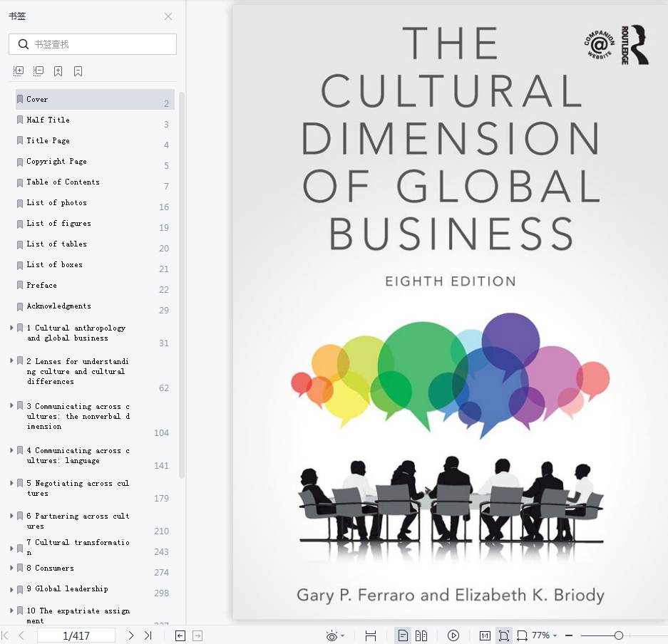Go back to the previous view

tap(180, 636)
